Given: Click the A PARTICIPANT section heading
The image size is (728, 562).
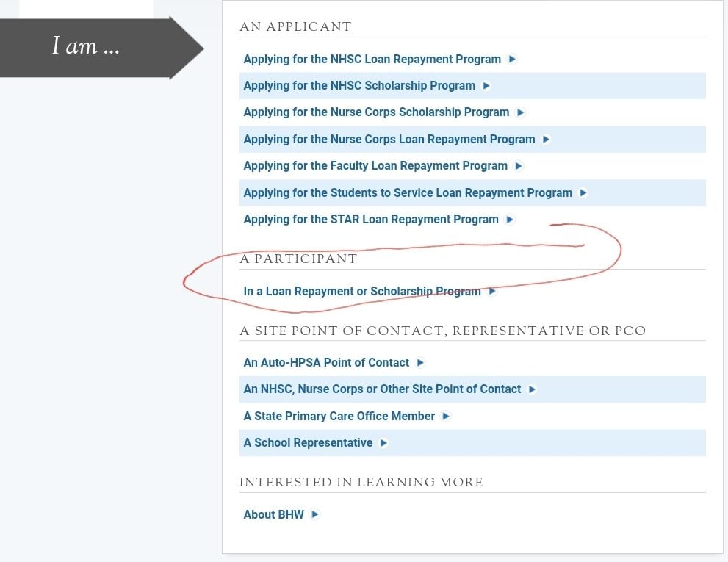Looking at the screenshot, I should coord(298,259).
